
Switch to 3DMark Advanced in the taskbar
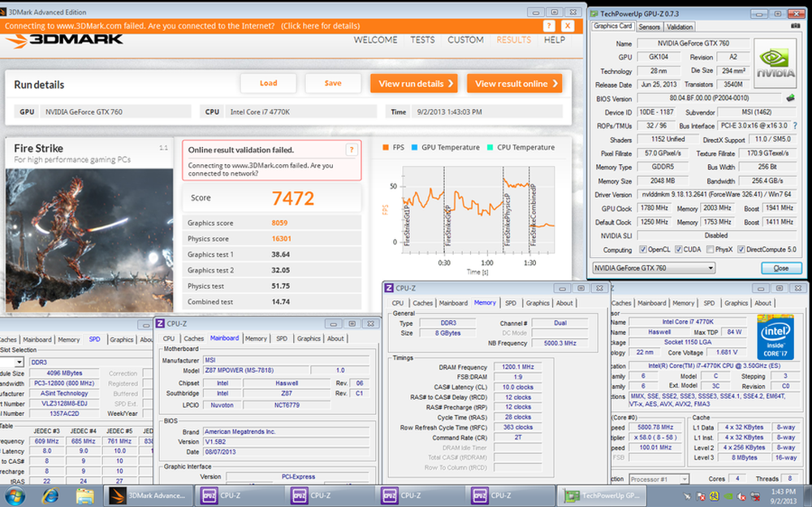tap(148, 496)
